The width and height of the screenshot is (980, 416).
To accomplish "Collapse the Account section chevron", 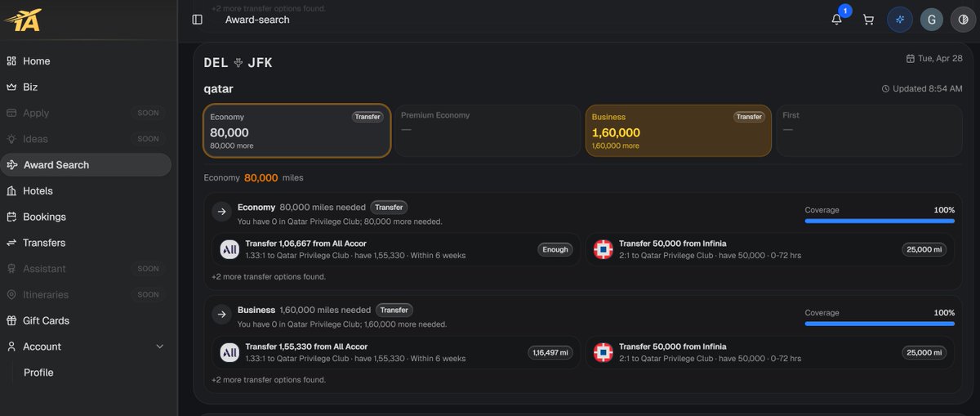I will 159,347.
